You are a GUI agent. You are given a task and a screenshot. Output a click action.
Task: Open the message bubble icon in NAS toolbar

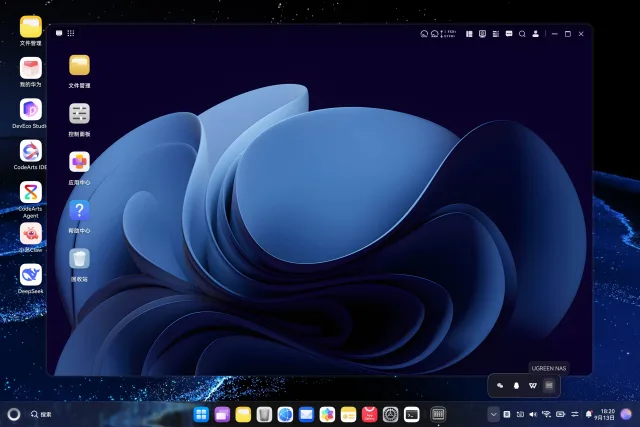[x=509, y=34]
